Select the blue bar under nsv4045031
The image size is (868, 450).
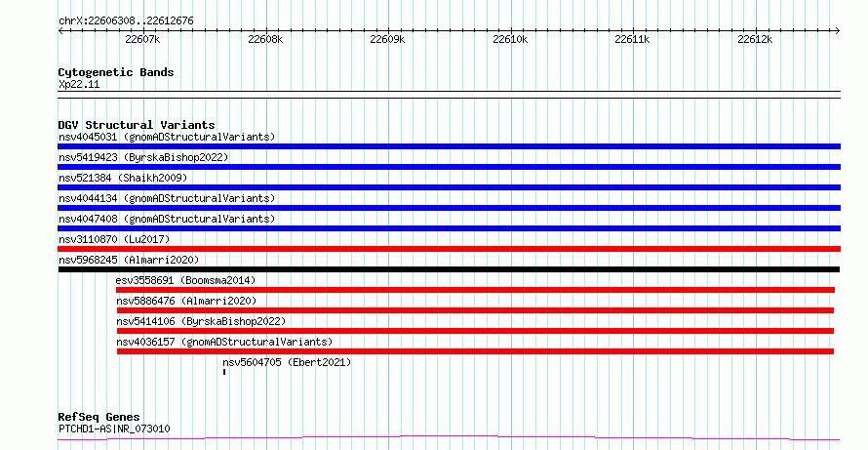click(449, 146)
